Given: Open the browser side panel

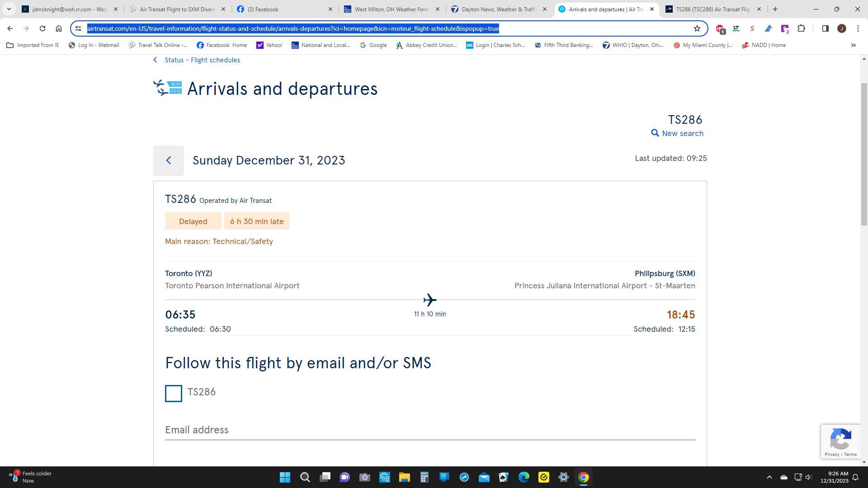Looking at the screenshot, I should [x=825, y=28].
